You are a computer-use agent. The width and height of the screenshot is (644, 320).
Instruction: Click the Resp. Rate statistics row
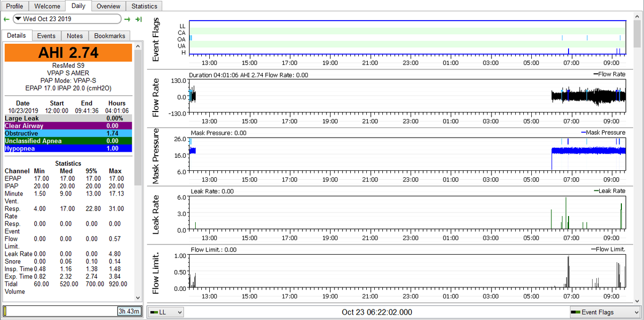point(68,212)
